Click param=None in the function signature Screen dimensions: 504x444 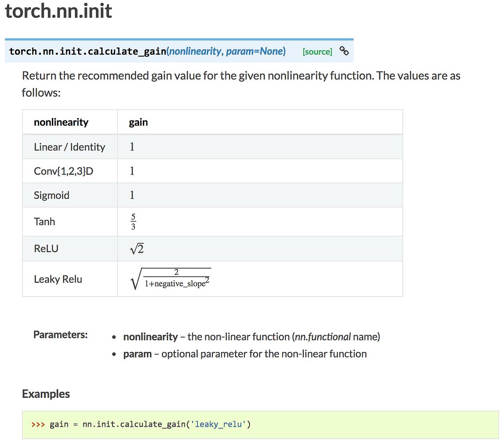coord(255,52)
